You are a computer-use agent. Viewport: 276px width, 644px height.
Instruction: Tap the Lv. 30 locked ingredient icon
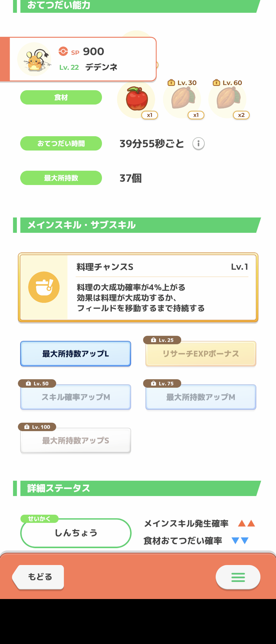(x=182, y=99)
